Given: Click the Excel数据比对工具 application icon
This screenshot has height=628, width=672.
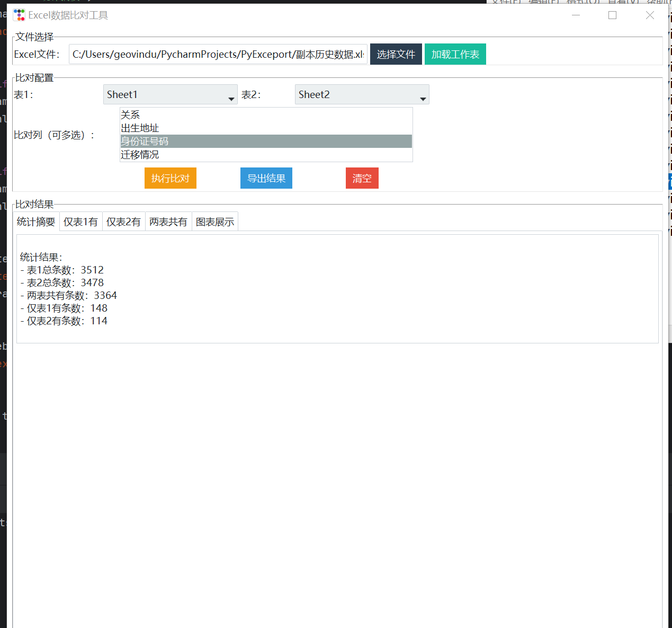Looking at the screenshot, I should (x=19, y=15).
